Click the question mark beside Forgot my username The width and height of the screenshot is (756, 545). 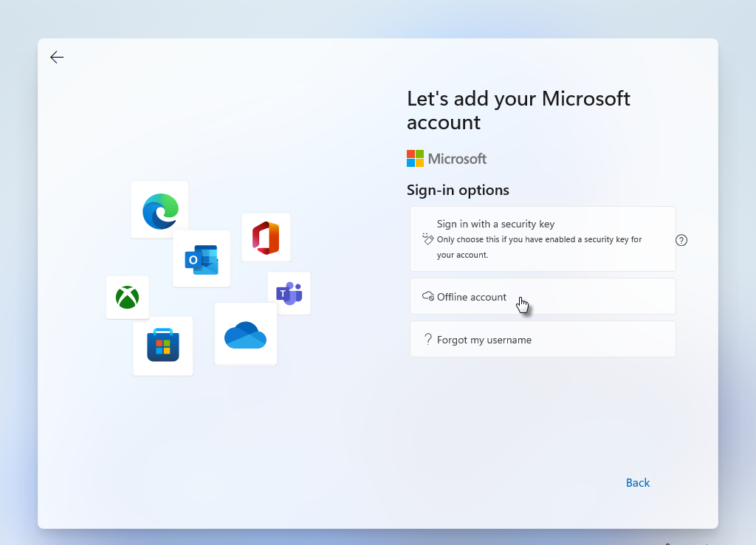427,339
